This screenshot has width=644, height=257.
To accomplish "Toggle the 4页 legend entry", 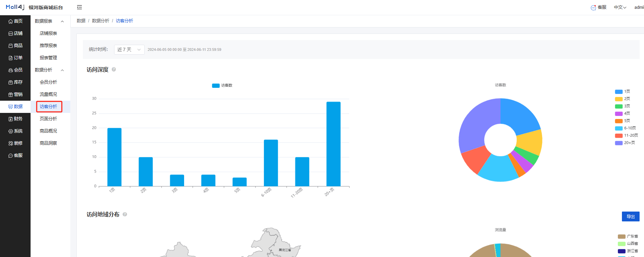I will click(x=622, y=114).
